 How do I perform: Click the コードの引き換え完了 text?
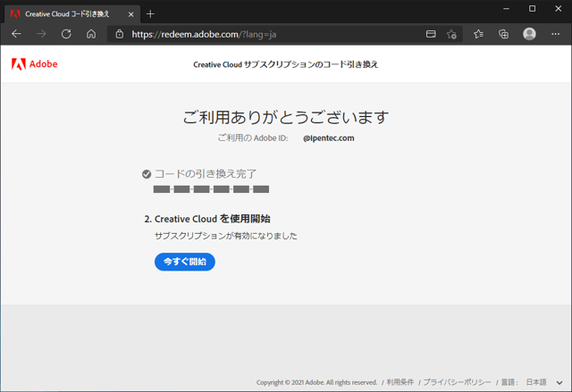(206, 174)
